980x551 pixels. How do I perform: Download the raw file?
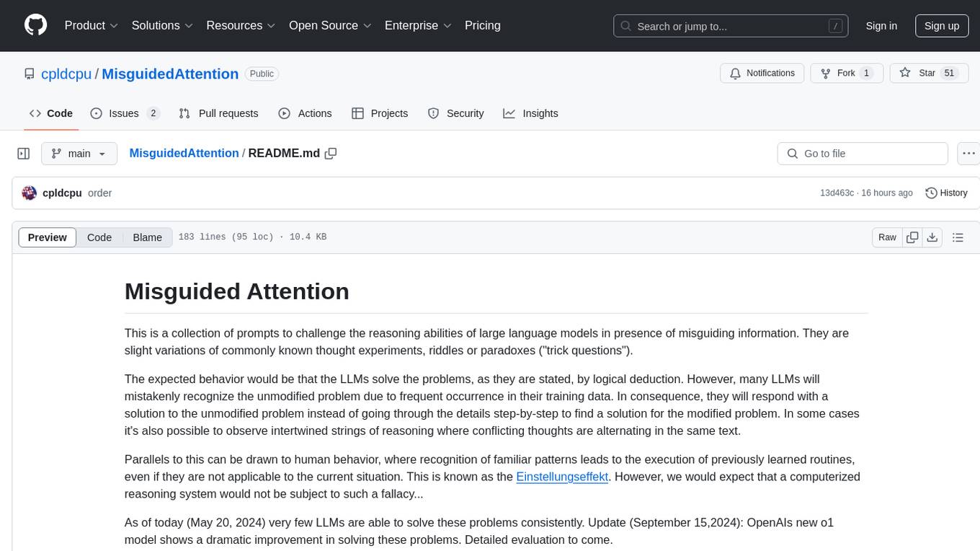click(x=932, y=237)
